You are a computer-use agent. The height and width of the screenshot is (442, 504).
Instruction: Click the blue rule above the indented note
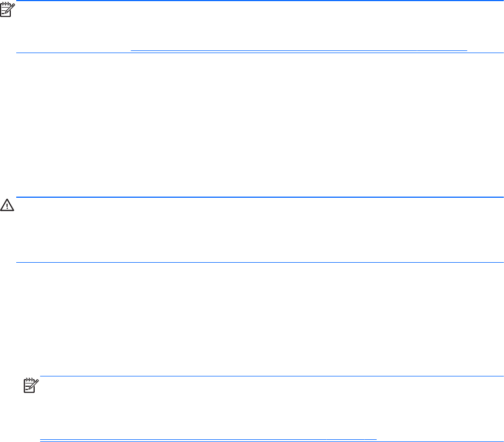pyautogui.click(x=271, y=376)
